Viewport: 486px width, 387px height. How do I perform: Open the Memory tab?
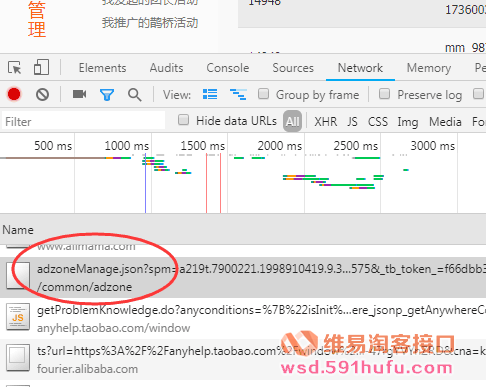tap(429, 68)
